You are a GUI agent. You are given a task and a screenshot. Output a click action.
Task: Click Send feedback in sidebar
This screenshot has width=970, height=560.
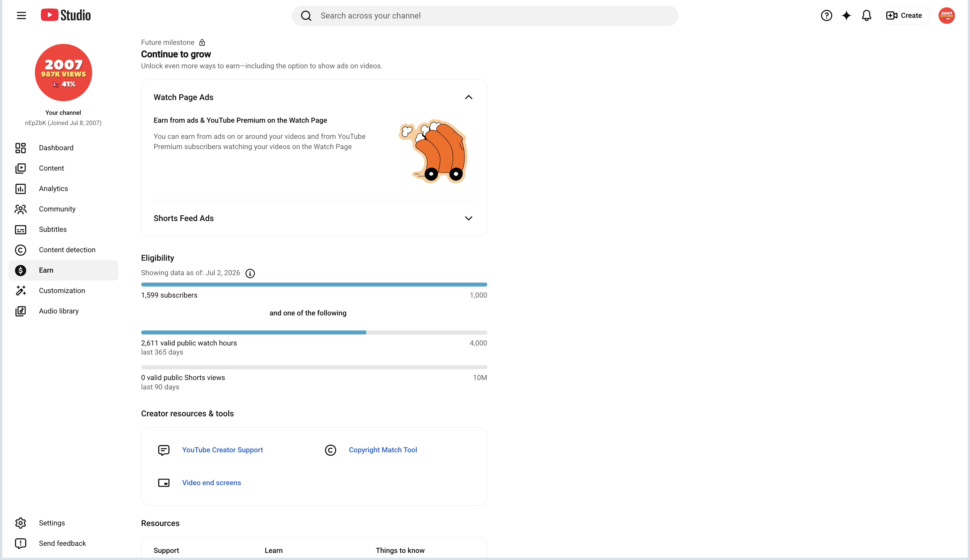(x=63, y=544)
